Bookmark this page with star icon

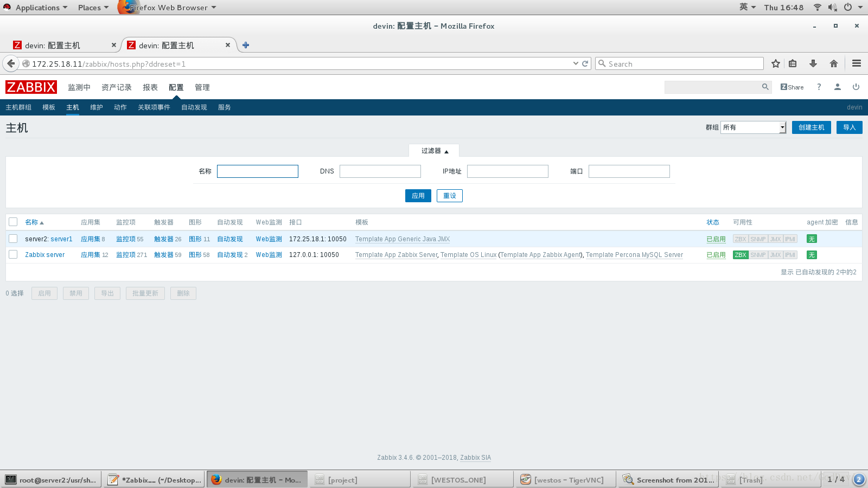776,63
